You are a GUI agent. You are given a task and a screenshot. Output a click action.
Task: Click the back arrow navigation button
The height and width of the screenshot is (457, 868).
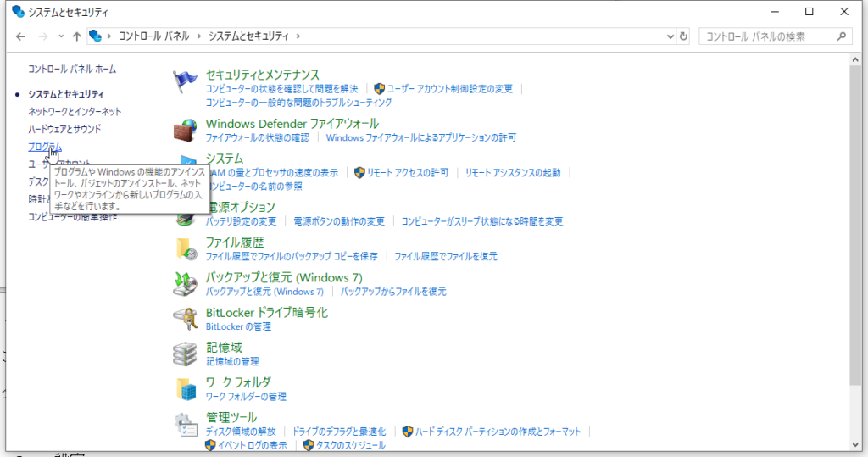pos(20,36)
